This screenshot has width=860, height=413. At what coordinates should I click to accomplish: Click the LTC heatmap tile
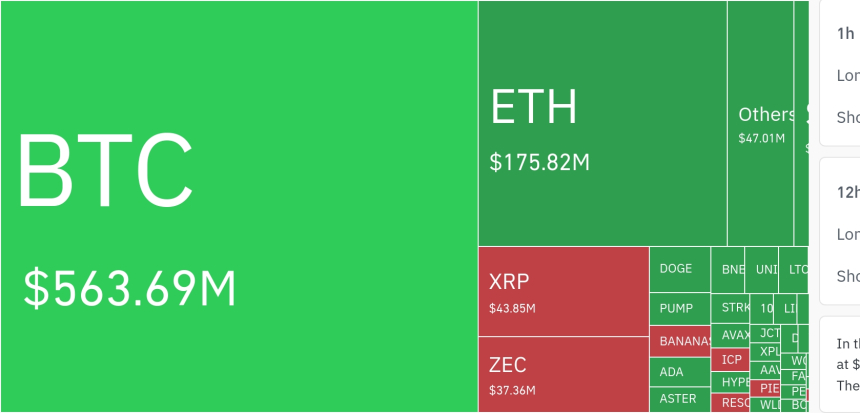[795, 270]
